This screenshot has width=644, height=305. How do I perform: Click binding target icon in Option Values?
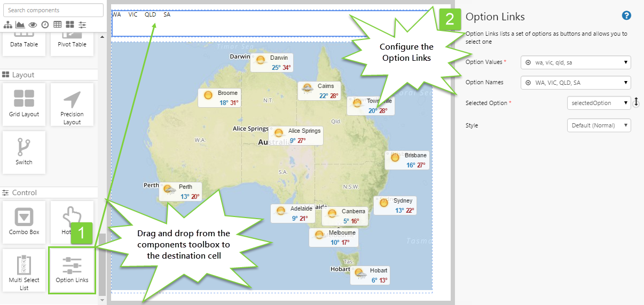click(x=528, y=62)
